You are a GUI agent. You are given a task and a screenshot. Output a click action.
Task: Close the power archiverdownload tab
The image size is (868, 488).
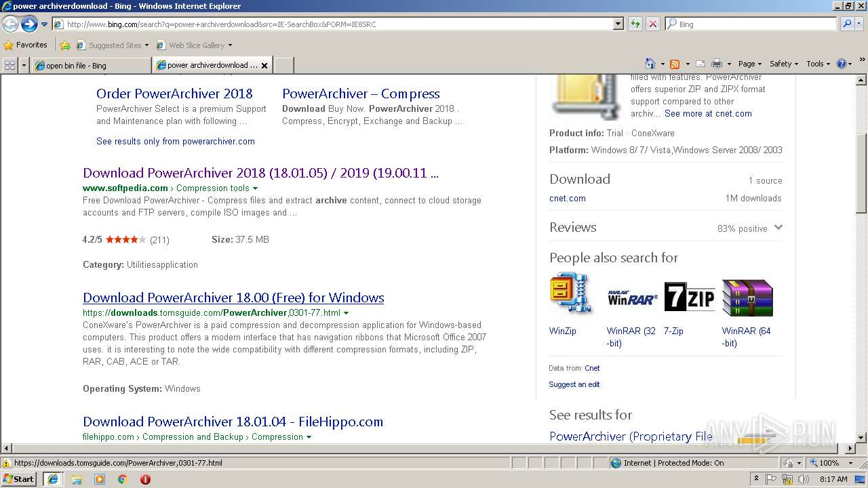click(264, 66)
